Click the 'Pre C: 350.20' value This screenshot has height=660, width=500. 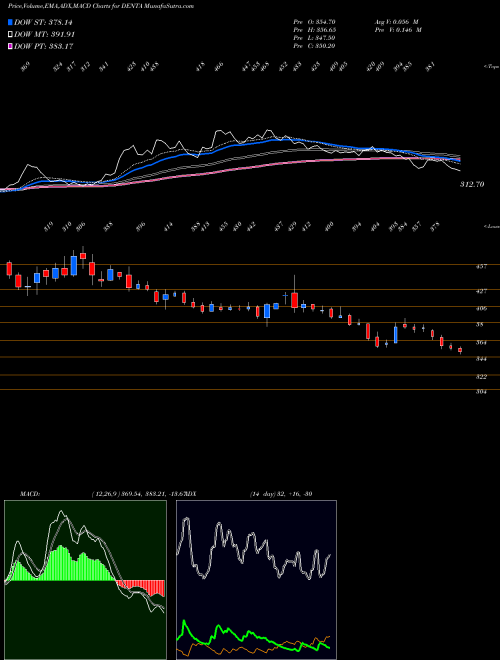tap(314, 46)
